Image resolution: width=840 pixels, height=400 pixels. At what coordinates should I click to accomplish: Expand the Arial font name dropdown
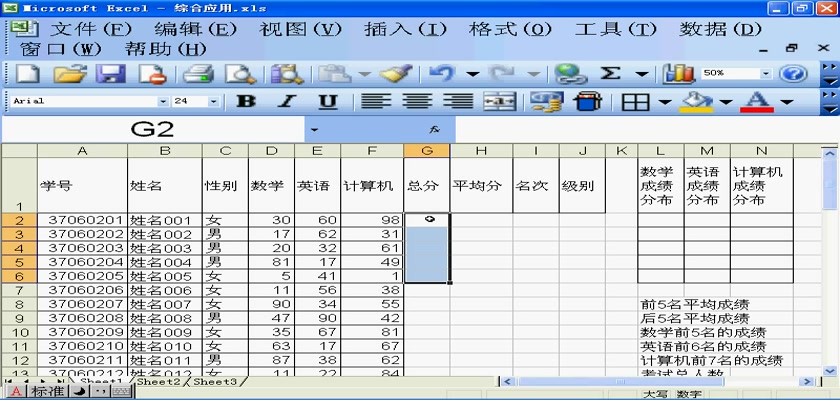coord(163,102)
